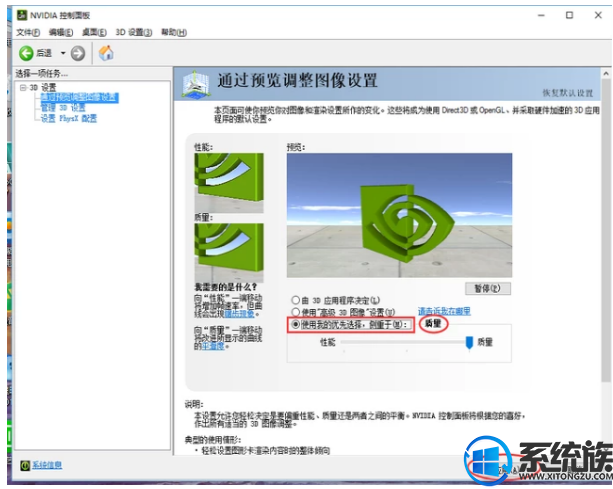613x489 pixels.
Task: Click the 选择一项任务 panel header text
Action: coord(41,73)
